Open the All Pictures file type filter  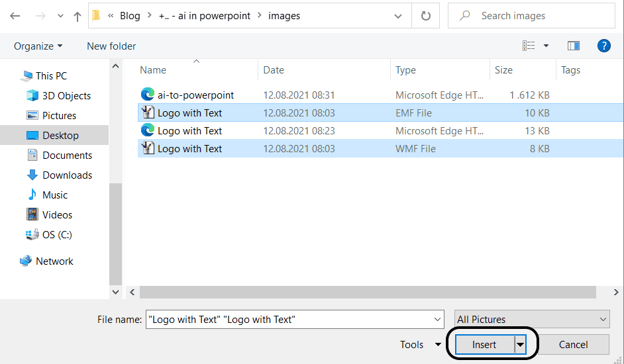click(x=532, y=320)
